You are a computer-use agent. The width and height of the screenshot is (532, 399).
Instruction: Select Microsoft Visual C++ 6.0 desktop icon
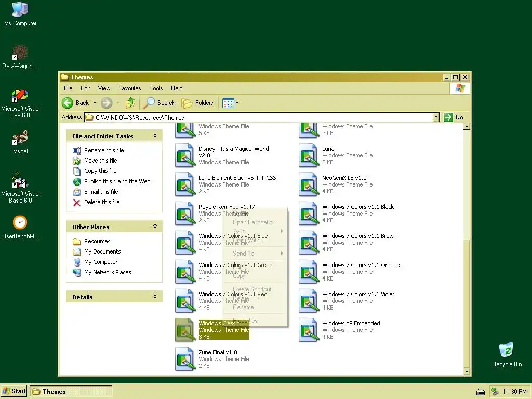tap(20, 96)
